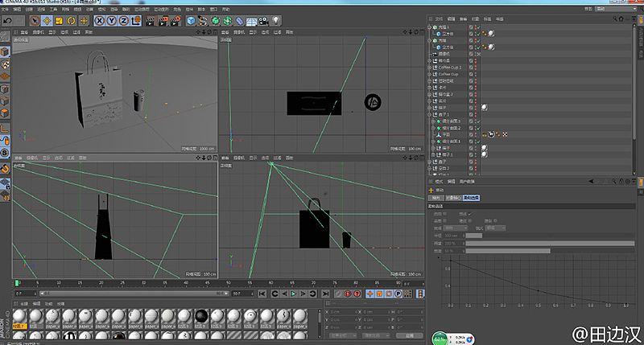
Task: Expand the Coffee Cup object
Action: (430, 74)
